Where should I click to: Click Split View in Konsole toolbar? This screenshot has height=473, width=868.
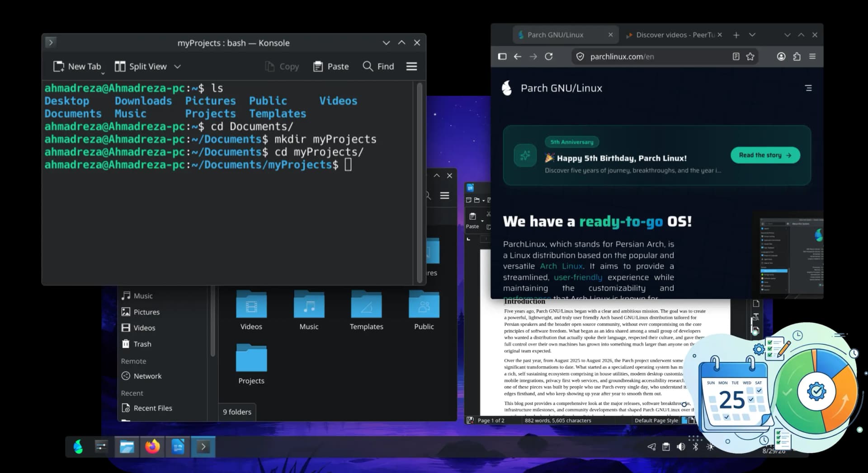coord(141,66)
